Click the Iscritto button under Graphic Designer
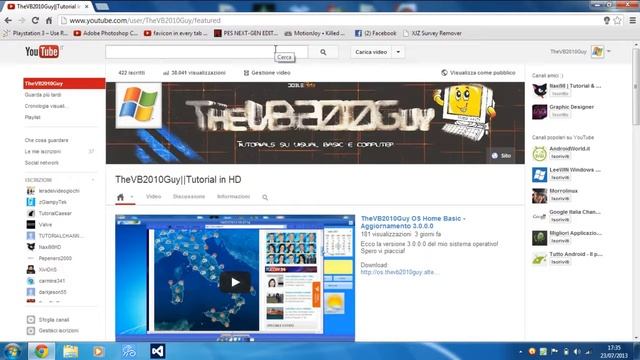 point(560,115)
